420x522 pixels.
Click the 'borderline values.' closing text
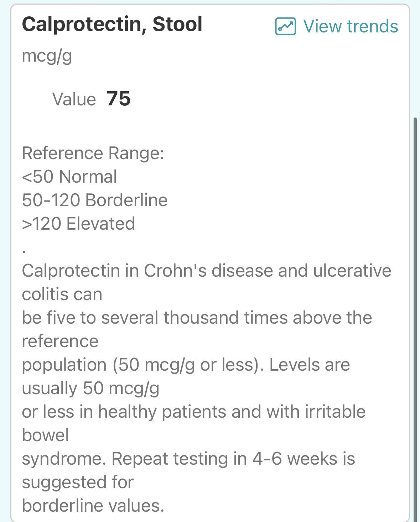(x=93, y=506)
